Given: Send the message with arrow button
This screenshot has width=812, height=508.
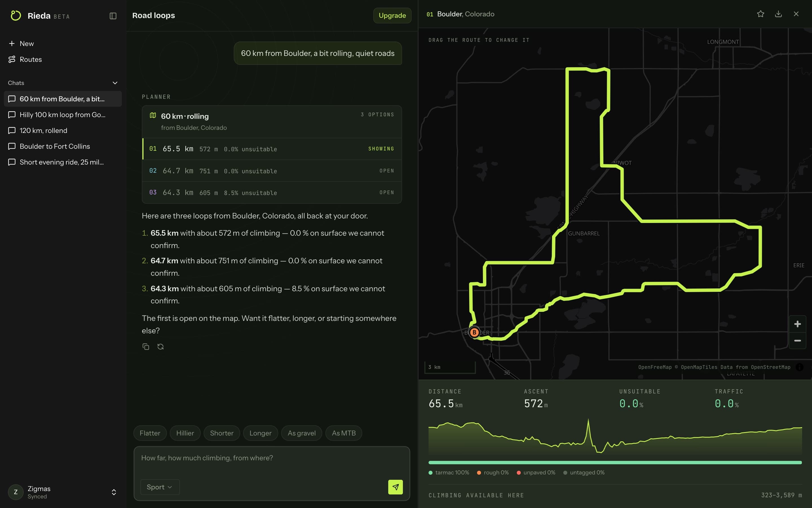Looking at the screenshot, I should (x=395, y=487).
